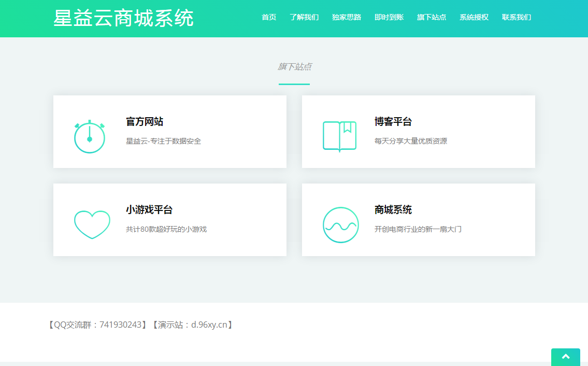Open the 首页 menu item
The width and height of the screenshot is (588, 366).
pos(269,17)
